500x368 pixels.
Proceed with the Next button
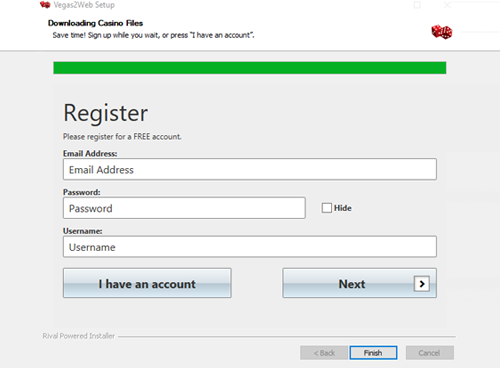[360, 283]
